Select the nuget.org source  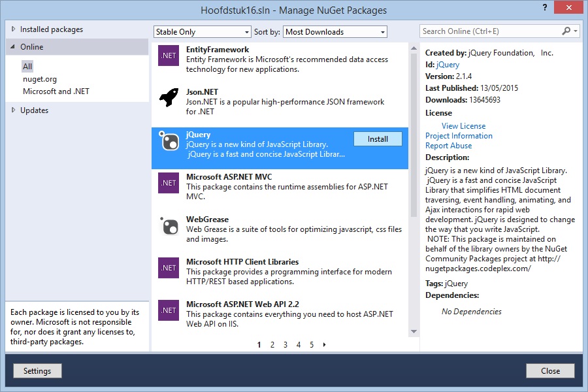[40, 79]
